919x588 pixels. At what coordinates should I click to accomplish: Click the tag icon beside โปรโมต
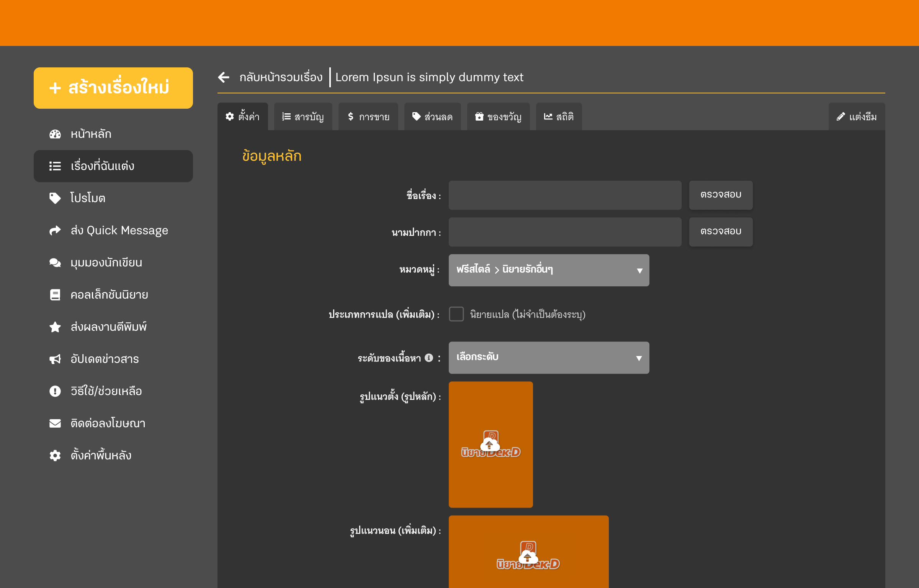[55, 198]
